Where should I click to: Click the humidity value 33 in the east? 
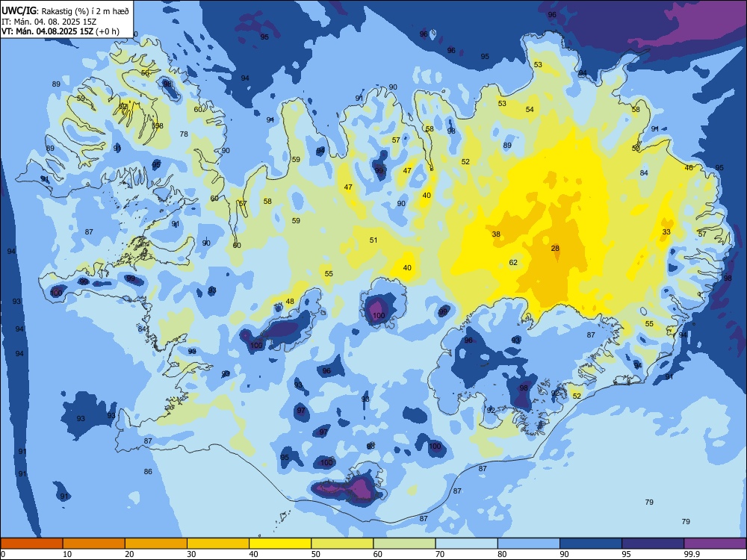tap(666, 232)
